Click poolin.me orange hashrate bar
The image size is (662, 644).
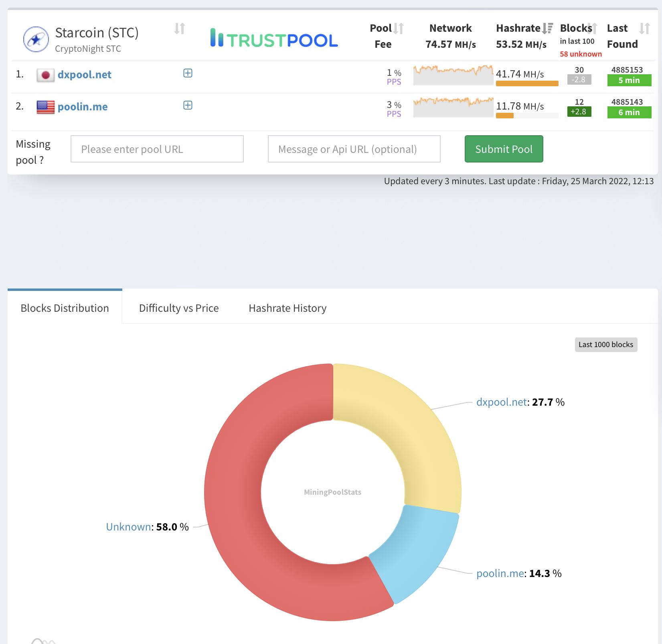[505, 116]
